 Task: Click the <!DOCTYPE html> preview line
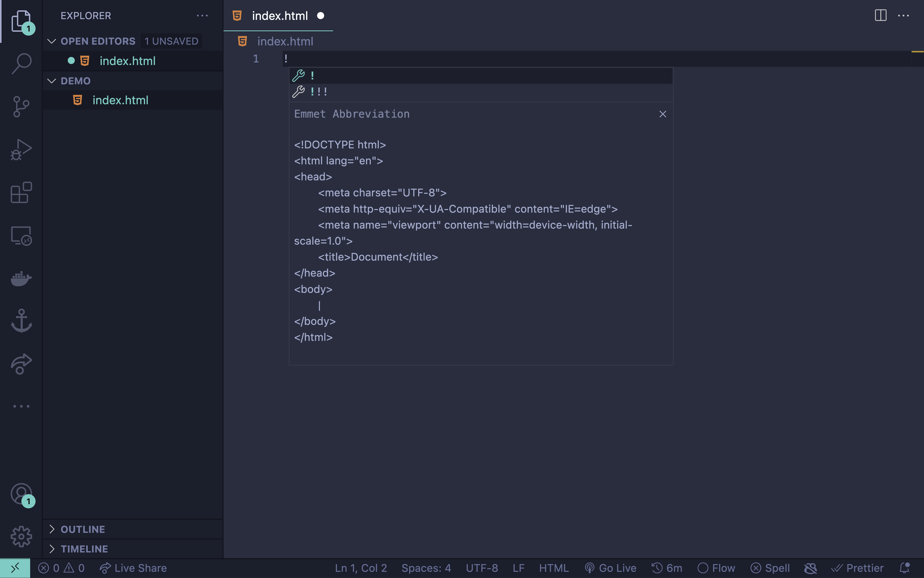pos(340,145)
